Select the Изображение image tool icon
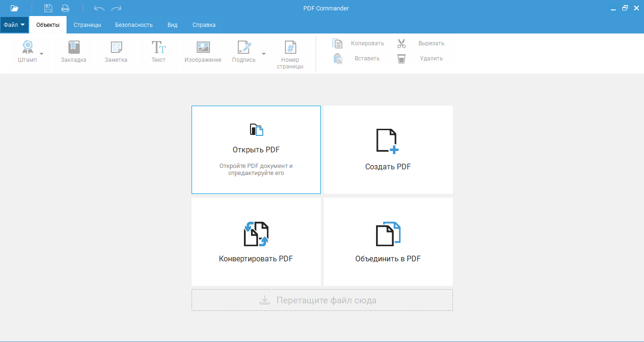 [x=203, y=47]
